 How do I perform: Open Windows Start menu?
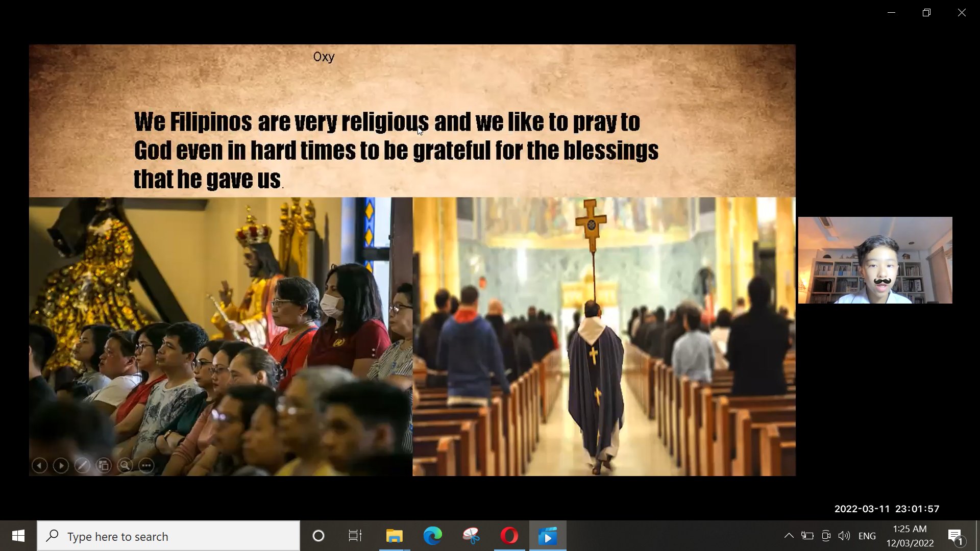pyautogui.click(x=18, y=536)
